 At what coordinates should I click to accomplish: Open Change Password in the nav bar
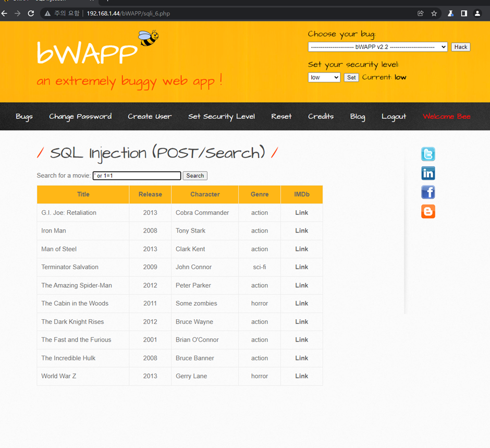click(x=80, y=117)
